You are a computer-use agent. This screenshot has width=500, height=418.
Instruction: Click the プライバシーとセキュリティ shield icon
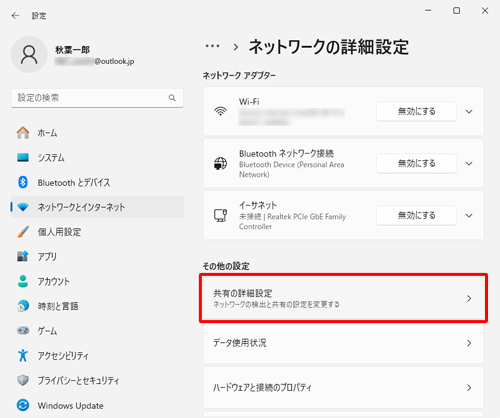(23, 380)
